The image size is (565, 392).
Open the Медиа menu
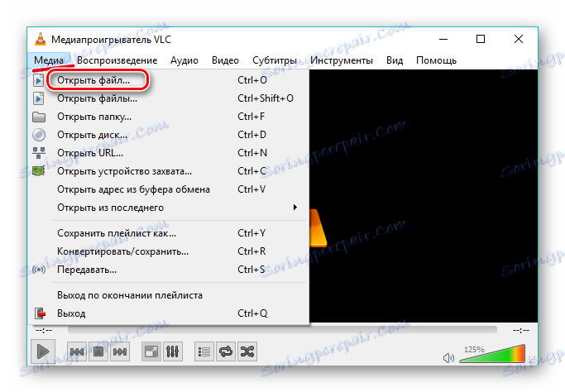pyautogui.click(x=49, y=60)
